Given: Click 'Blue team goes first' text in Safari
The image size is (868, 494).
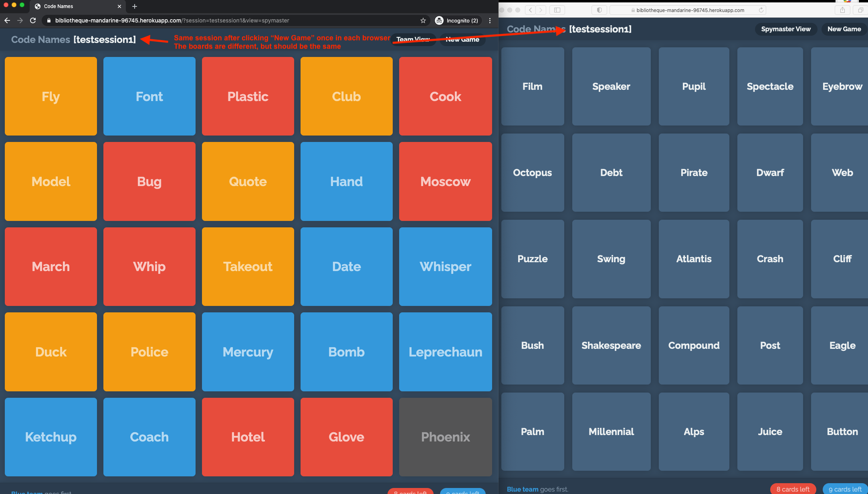Looking at the screenshot, I should (x=537, y=489).
